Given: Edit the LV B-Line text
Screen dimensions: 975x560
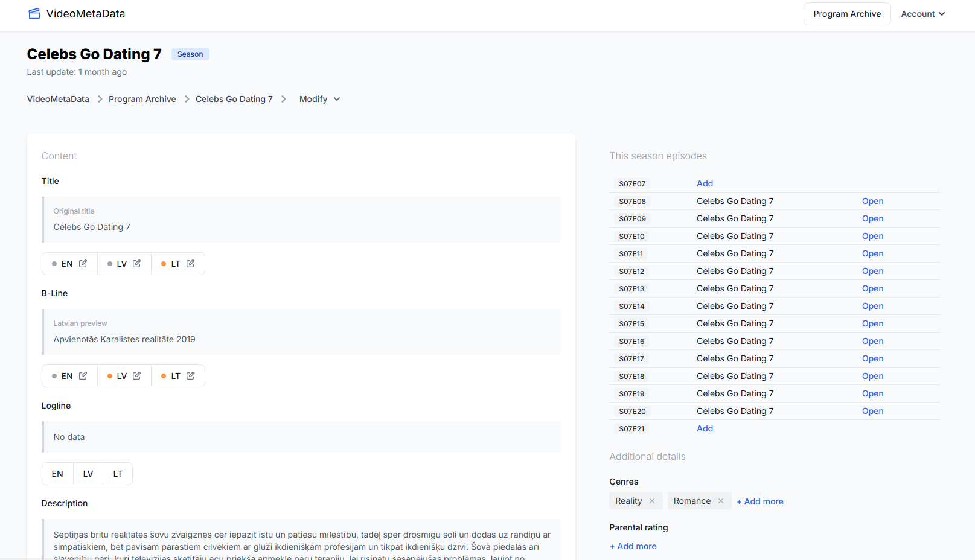Looking at the screenshot, I should (x=136, y=375).
